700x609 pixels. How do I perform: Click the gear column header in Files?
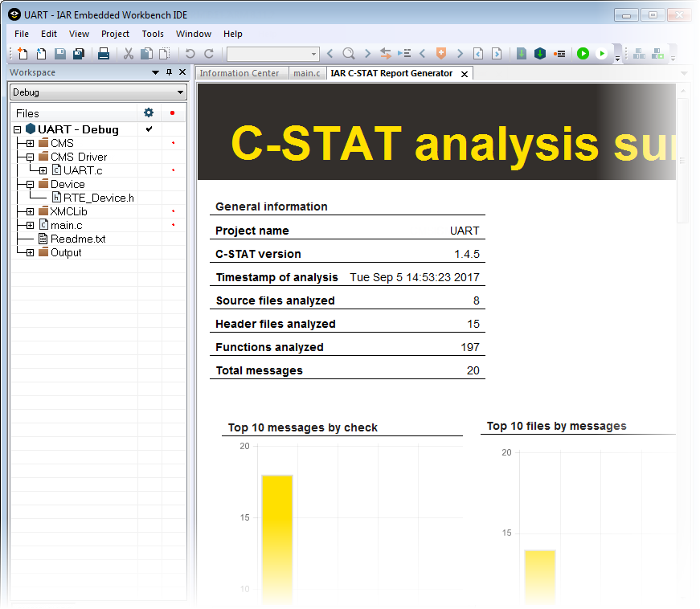[x=148, y=113]
